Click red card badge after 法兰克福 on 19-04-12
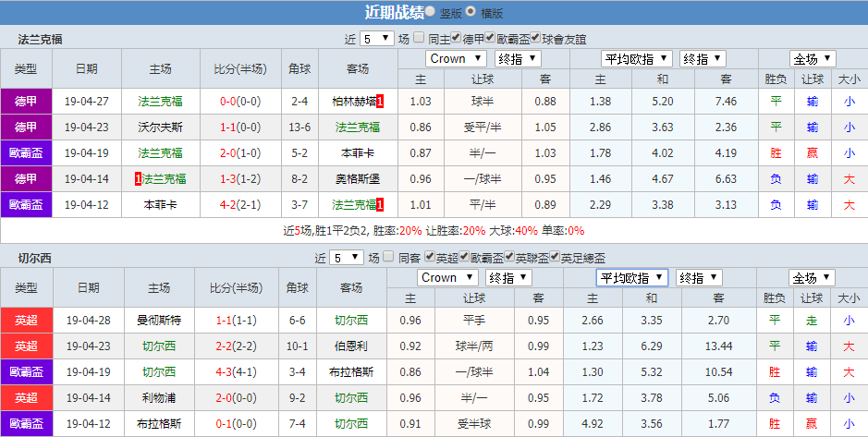Screen dimensions: 868x437 (x=380, y=205)
